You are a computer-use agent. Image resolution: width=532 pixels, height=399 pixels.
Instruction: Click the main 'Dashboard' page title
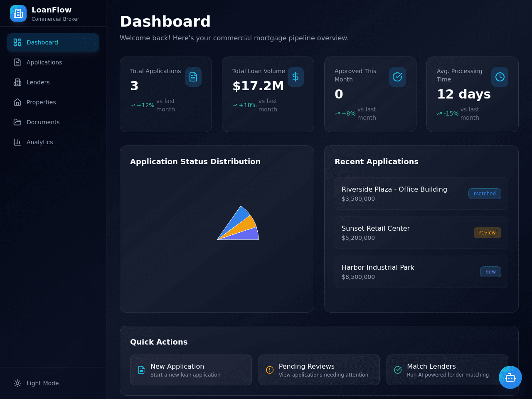(x=165, y=22)
